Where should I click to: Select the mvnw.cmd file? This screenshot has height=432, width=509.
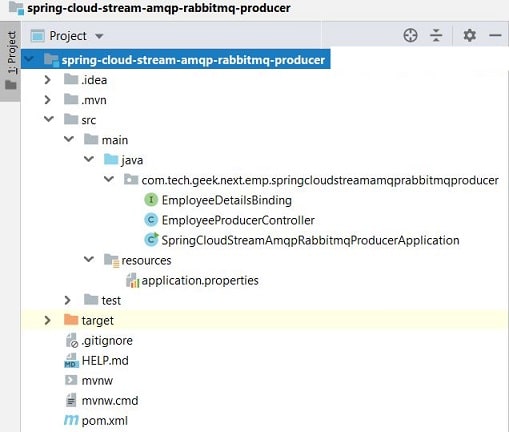110,400
